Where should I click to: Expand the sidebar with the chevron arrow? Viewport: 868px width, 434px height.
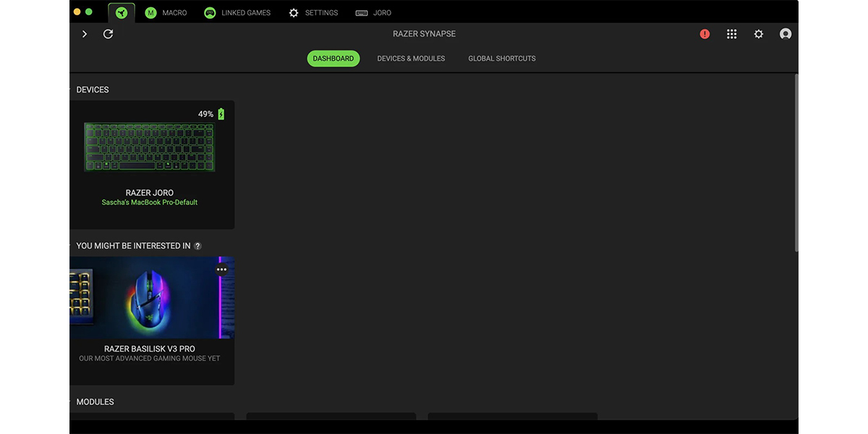[x=85, y=34]
